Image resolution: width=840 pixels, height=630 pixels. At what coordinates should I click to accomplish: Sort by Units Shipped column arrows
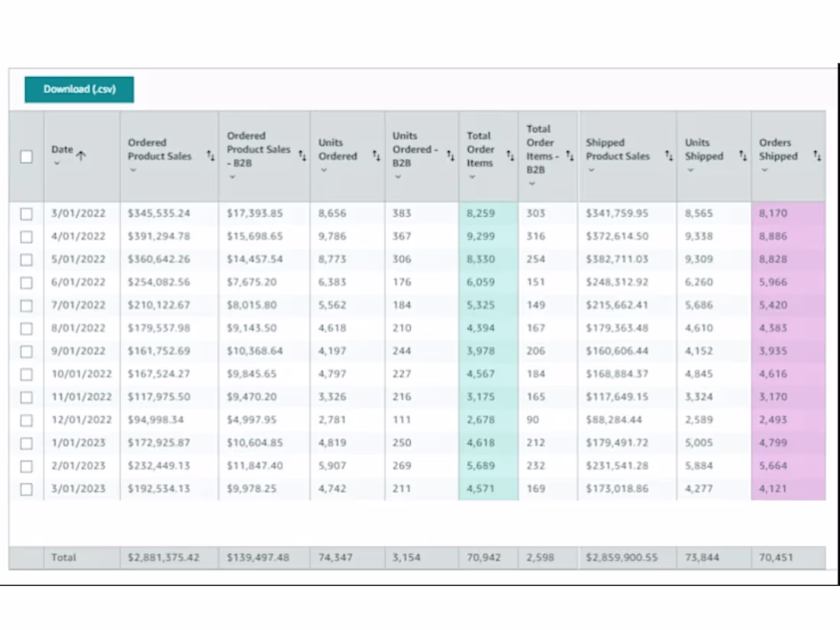coord(742,156)
